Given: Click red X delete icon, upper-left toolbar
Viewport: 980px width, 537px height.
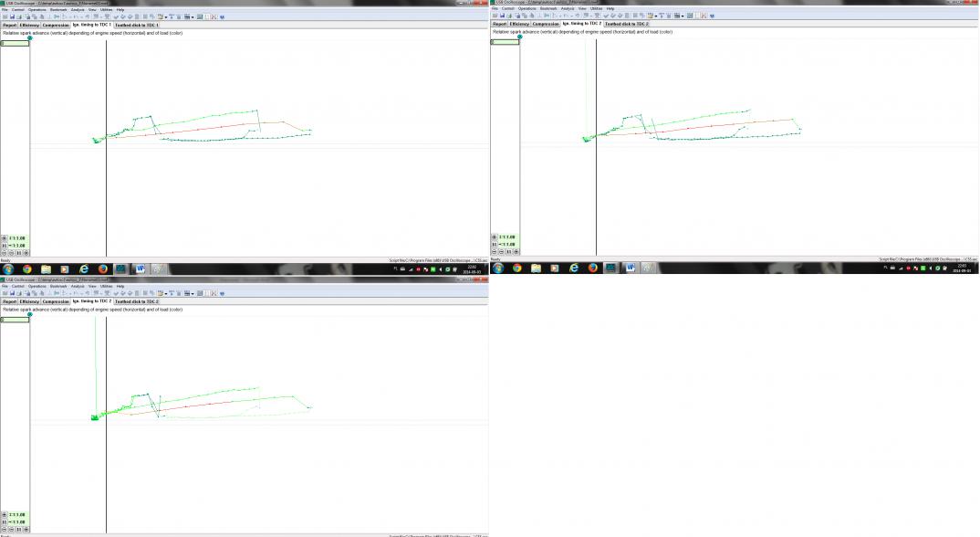Looking at the screenshot, I should click(x=214, y=17).
